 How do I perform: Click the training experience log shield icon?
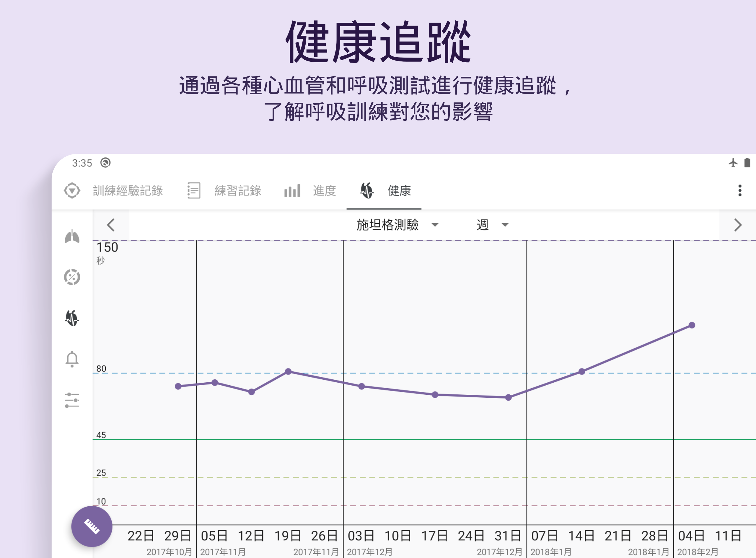click(72, 190)
